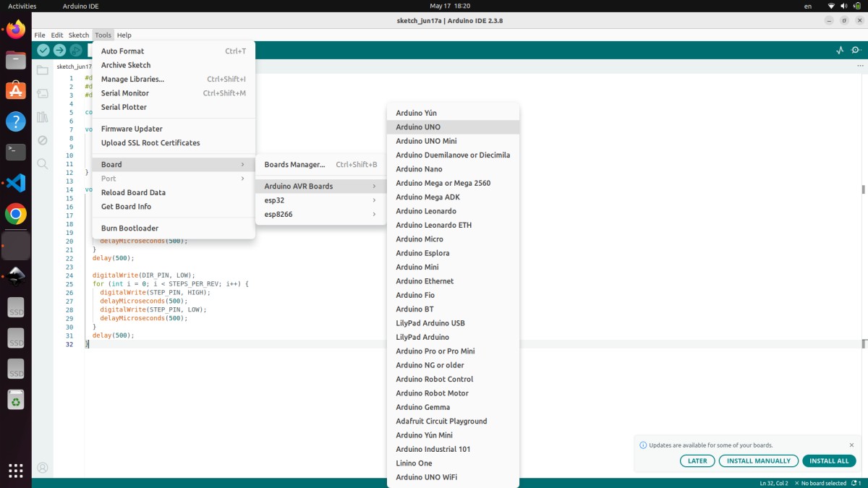Open Trash from the dock
Viewport: 868px width, 488px height.
[x=16, y=399]
